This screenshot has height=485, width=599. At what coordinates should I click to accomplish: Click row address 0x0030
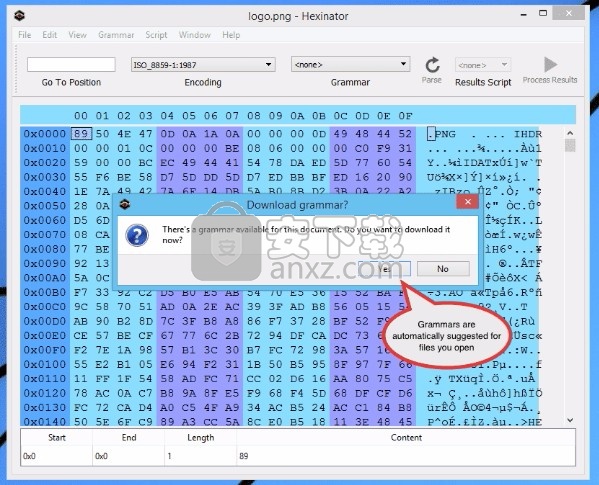click(x=45, y=177)
